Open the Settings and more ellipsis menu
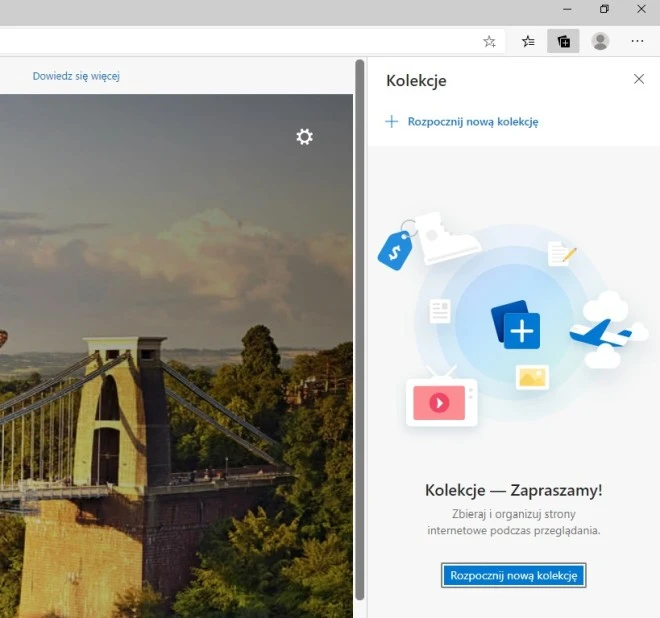 (637, 41)
